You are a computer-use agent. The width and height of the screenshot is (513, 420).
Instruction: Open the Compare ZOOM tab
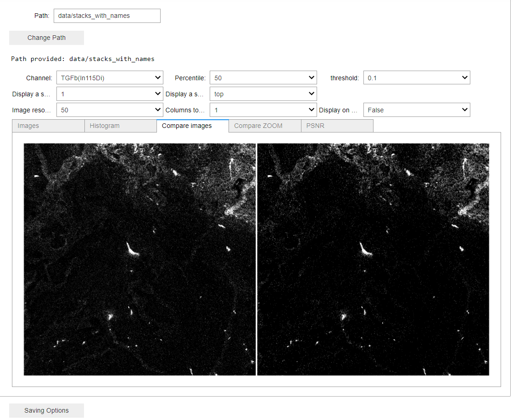(265, 126)
